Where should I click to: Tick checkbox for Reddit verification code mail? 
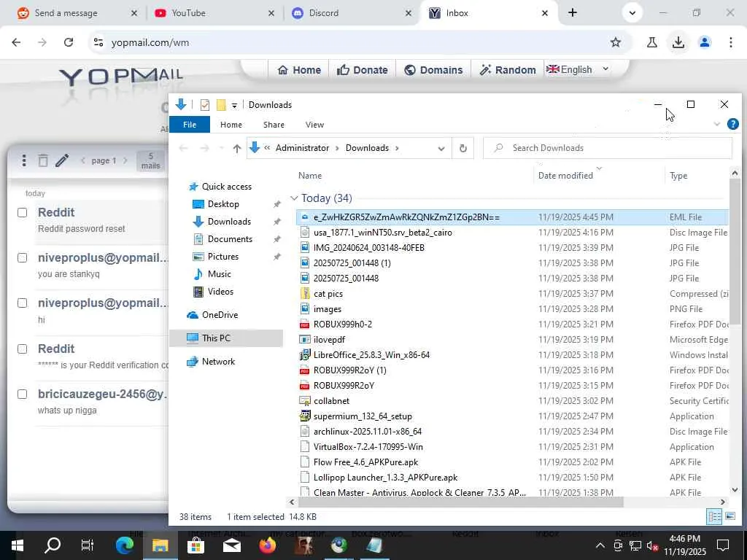tap(23, 349)
